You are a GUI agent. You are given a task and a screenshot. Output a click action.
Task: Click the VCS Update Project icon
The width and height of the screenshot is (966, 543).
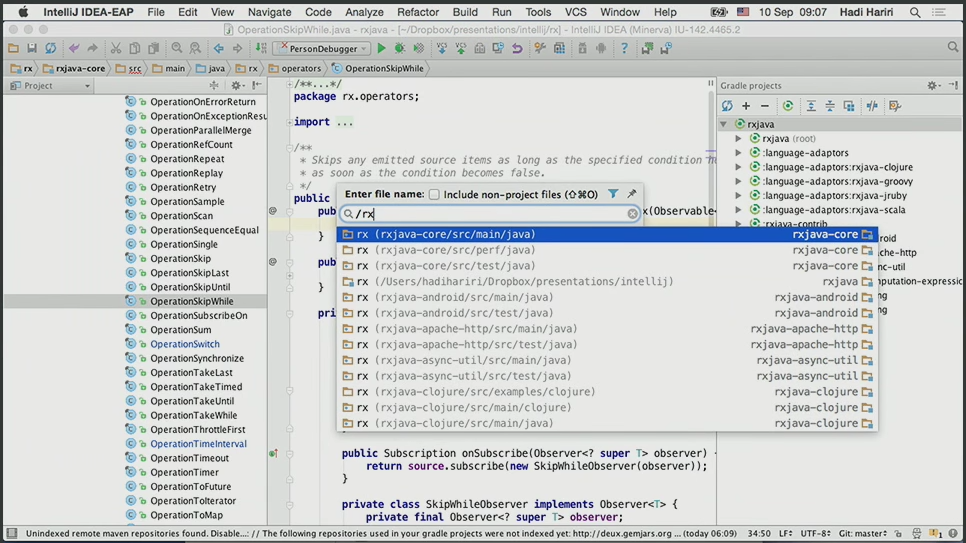(x=442, y=48)
